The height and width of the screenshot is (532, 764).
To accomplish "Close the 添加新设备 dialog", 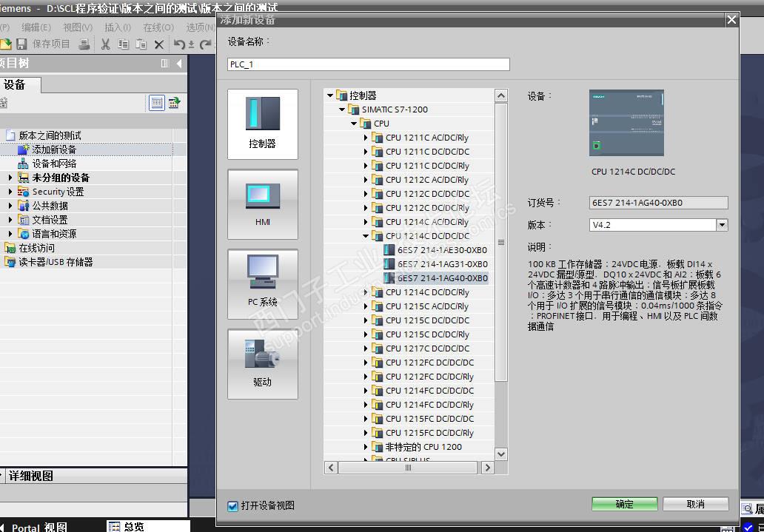I will pyautogui.click(x=731, y=20).
